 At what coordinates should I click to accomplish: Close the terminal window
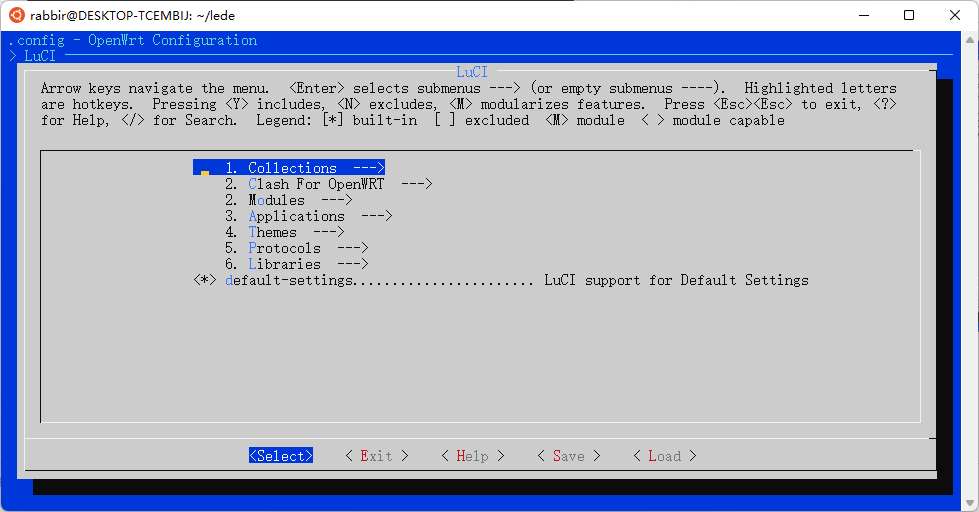pos(955,15)
